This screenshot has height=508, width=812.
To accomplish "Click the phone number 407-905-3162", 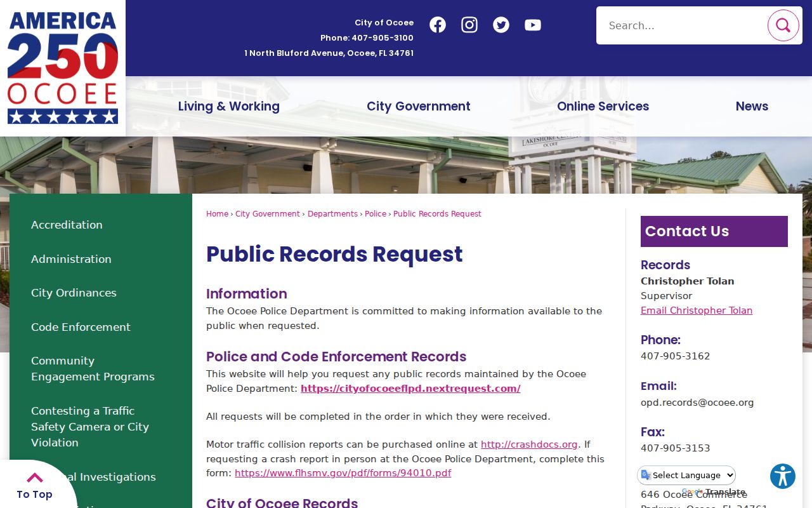I will (x=675, y=356).
